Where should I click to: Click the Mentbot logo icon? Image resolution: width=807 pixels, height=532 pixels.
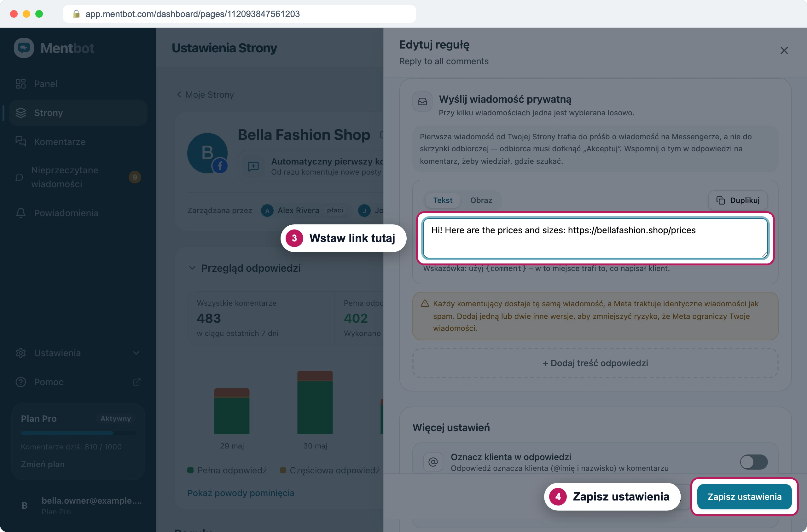click(24, 48)
